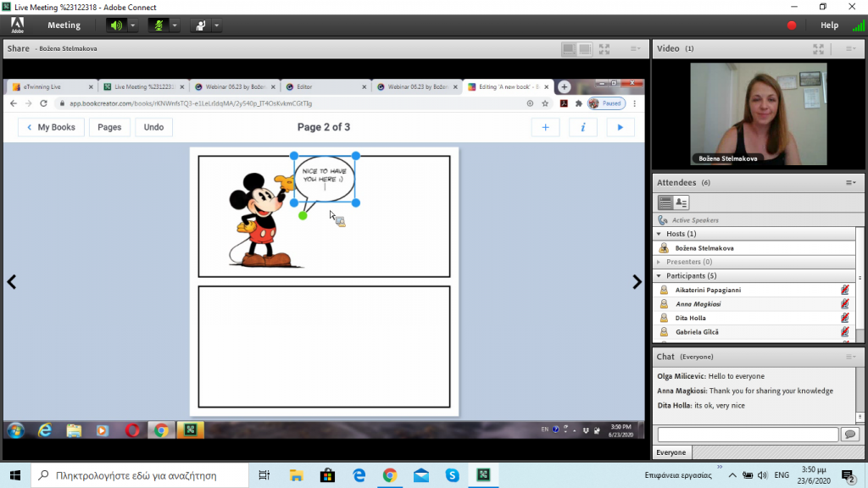Click the red recording indicator
The width and height of the screenshot is (868, 488).
[x=792, y=25]
